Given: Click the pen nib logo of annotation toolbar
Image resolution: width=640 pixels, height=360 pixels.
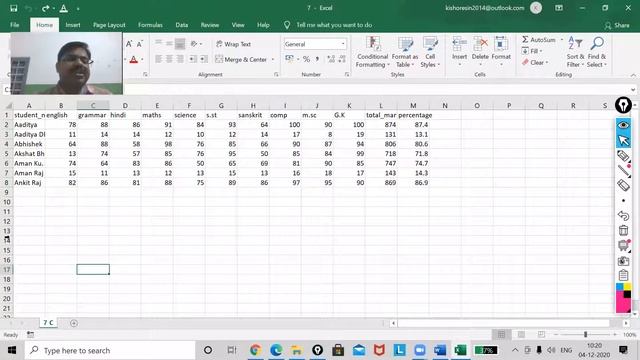Looking at the screenshot, I should click(623, 105).
